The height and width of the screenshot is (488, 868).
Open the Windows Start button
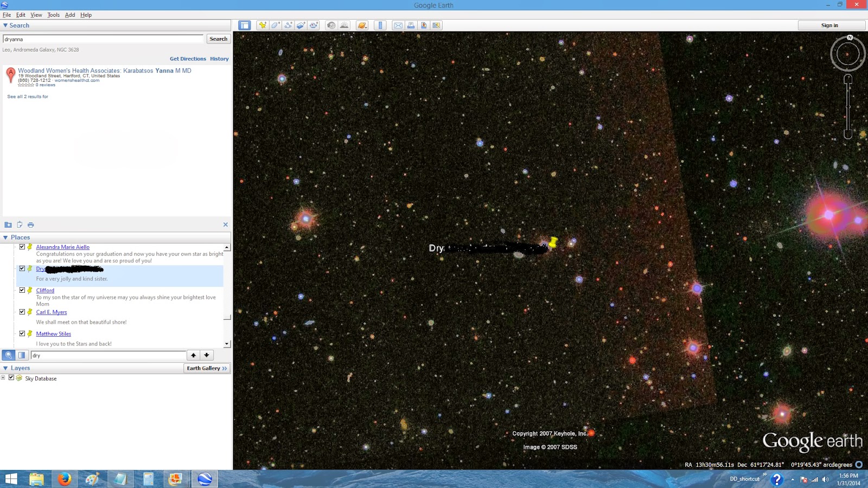point(11,479)
